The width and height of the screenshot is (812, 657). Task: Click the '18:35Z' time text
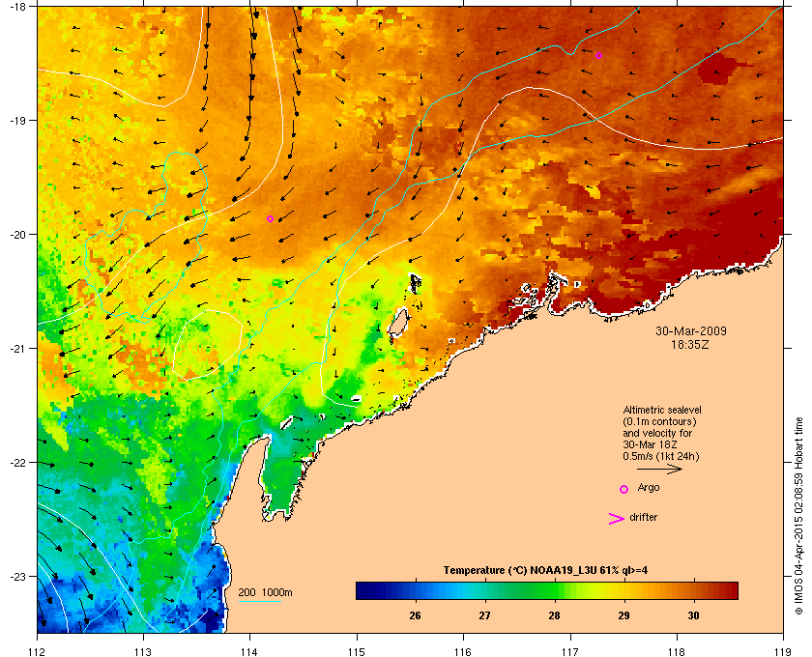click(690, 344)
